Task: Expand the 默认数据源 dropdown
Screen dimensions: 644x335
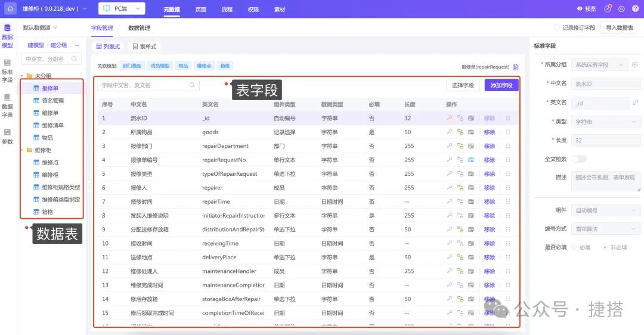Action: 40,27
